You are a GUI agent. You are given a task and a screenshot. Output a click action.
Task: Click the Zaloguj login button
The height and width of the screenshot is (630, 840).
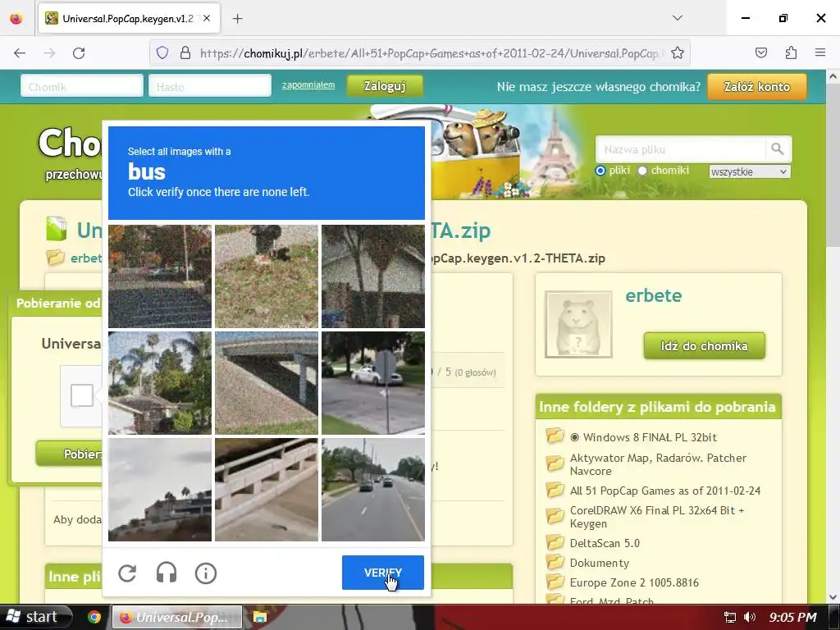pos(386,86)
